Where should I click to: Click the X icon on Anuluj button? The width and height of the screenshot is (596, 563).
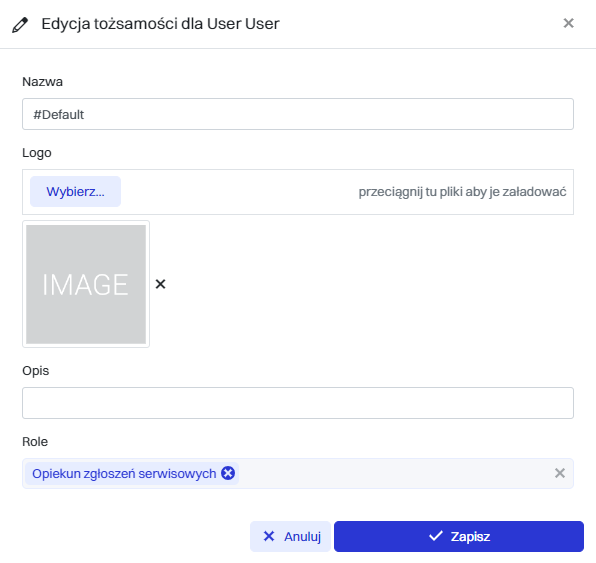pyautogui.click(x=269, y=536)
